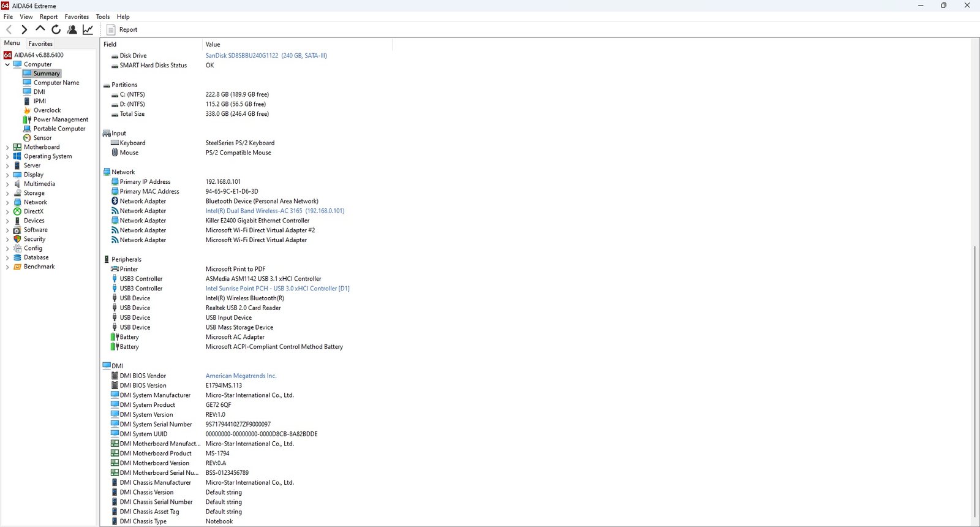Viewport: 980px width, 527px height.
Task: Expand the Server tree node
Action: click(x=7, y=165)
